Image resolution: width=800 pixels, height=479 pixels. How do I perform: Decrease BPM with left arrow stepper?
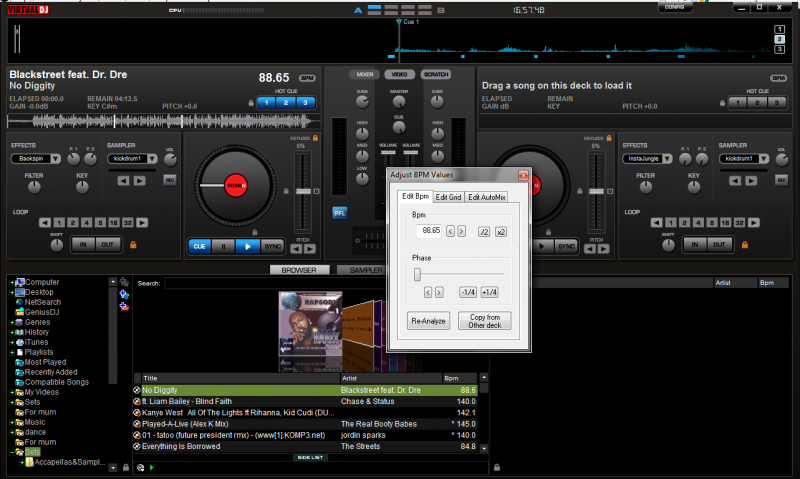click(x=450, y=232)
